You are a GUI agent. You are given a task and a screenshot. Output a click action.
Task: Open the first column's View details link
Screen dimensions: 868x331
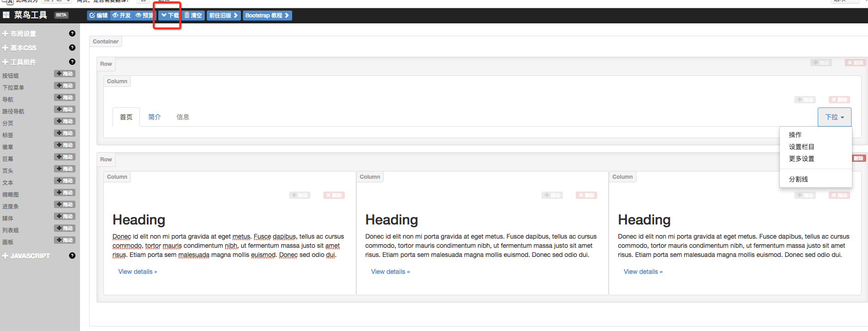pos(138,272)
